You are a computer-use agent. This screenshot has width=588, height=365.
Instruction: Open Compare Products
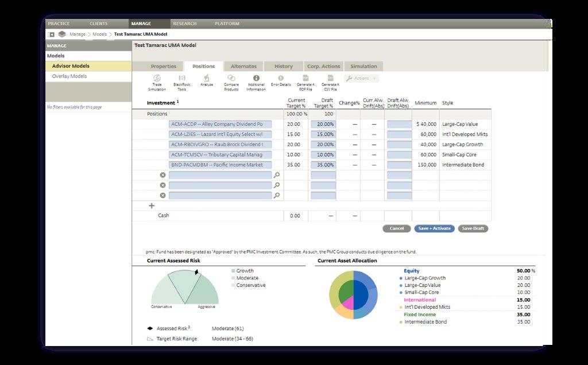tap(231, 83)
